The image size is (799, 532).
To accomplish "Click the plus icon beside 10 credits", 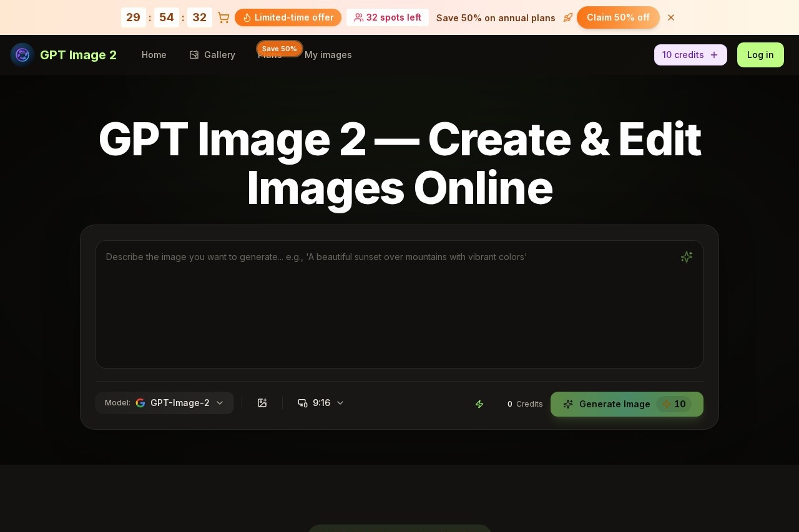I will 714,55.
